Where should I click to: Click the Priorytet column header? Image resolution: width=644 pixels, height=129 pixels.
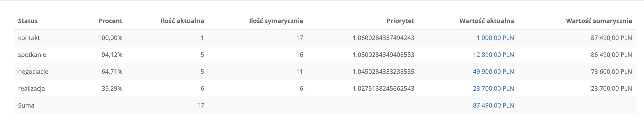(400, 21)
